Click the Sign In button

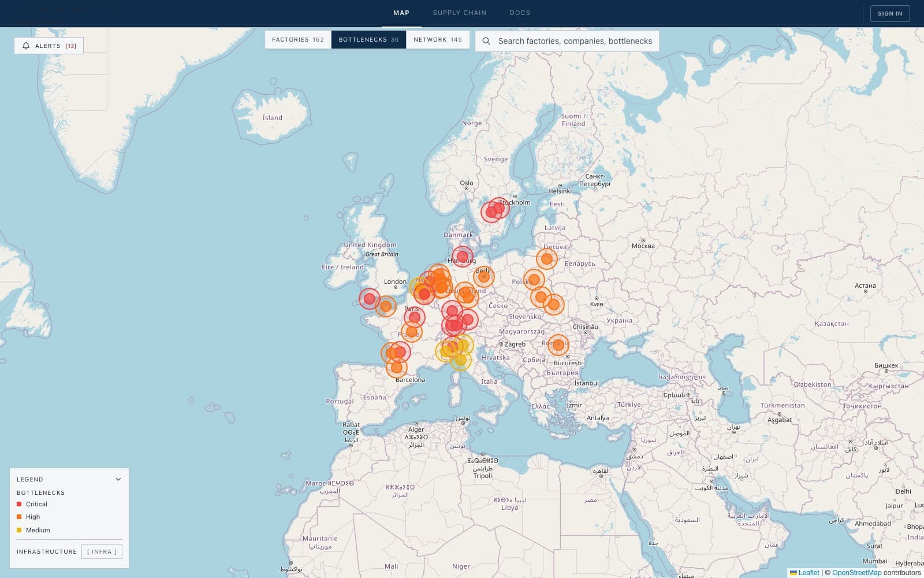pyautogui.click(x=890, y=13)
